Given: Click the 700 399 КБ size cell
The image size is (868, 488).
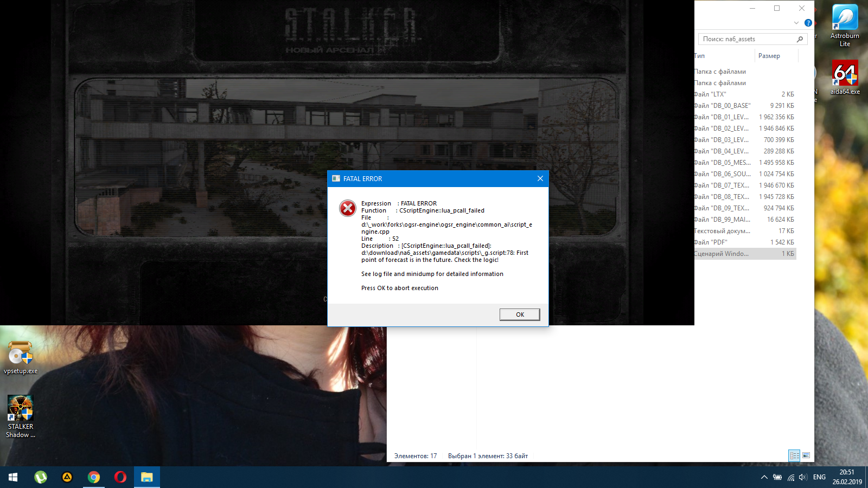Looking at the screenshot, I should click(778, 140).
